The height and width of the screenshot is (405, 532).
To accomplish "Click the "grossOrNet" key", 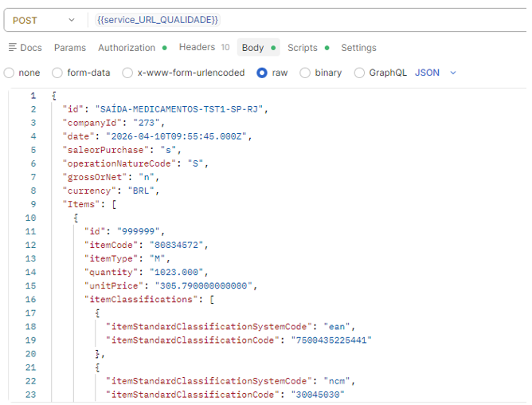I will coord(95,177).
